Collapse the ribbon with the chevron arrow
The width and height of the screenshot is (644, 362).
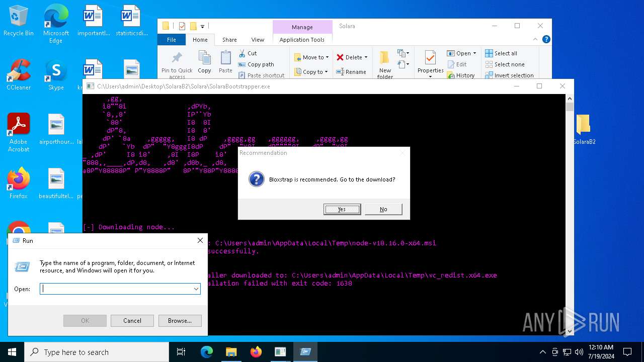coord(536,39)
